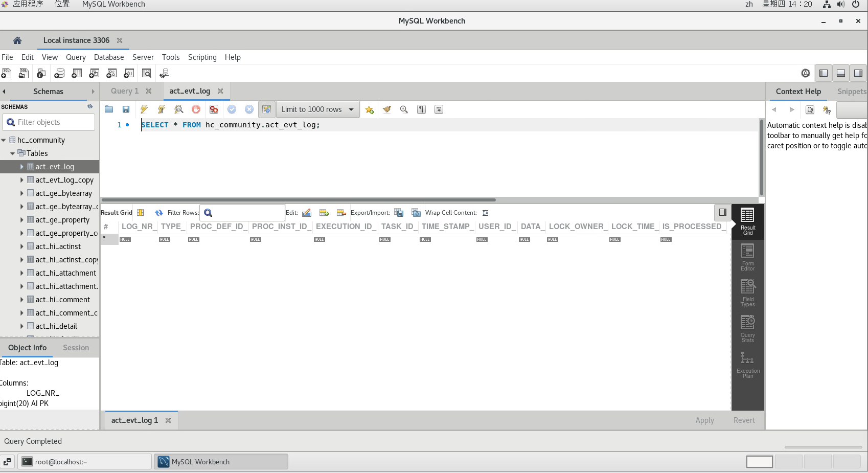Execute the SQL script with lightning bolt icon

pos(144,109)
